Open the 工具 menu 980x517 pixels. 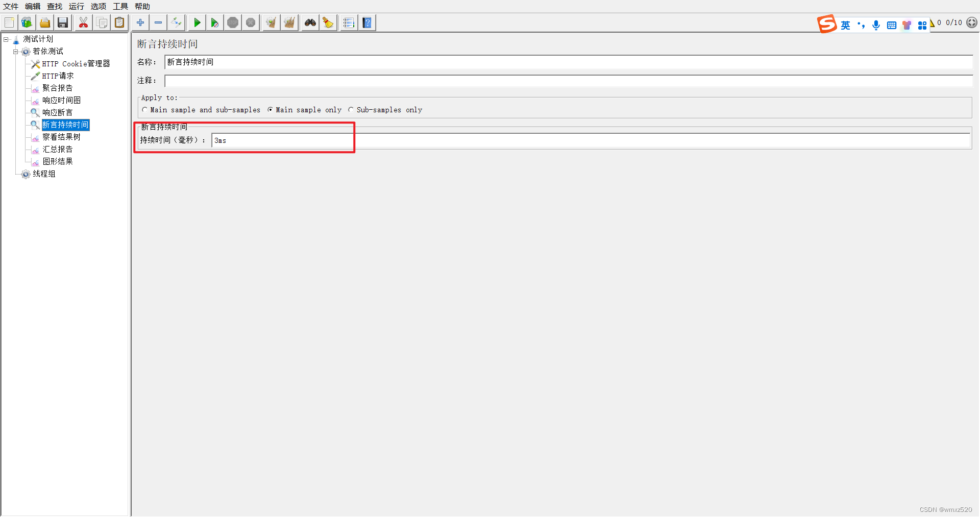(x=120, y=6)
